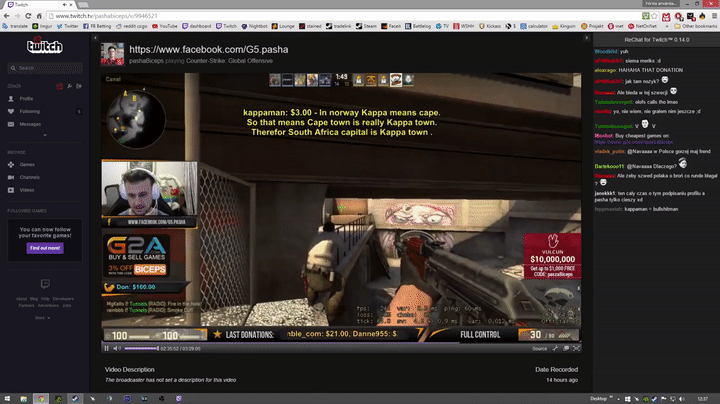Open Counter-Strike: Global Offensive game link
This screenshot has width=720, height=404.
pyautogui.click(x=229, y=61)
